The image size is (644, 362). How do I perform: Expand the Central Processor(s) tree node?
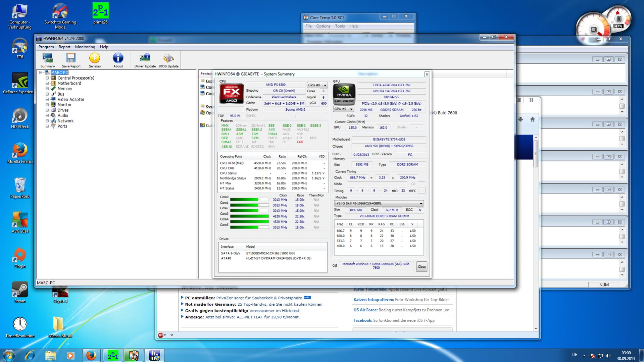click(47, 78)
